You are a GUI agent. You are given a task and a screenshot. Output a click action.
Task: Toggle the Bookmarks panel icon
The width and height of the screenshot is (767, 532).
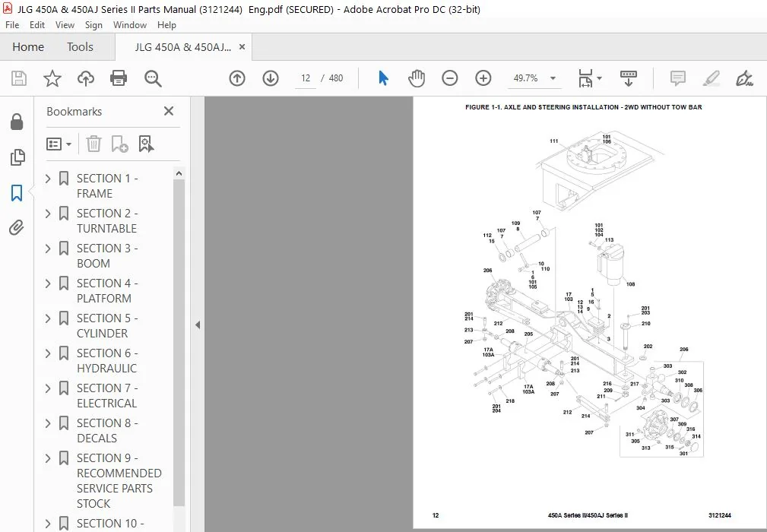coord(17,192)
